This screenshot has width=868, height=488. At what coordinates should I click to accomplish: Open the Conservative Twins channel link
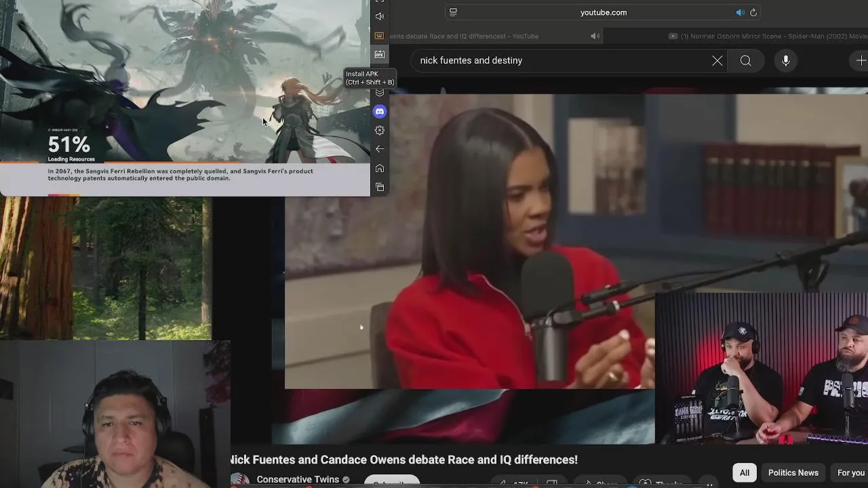(x=298, y=479)
